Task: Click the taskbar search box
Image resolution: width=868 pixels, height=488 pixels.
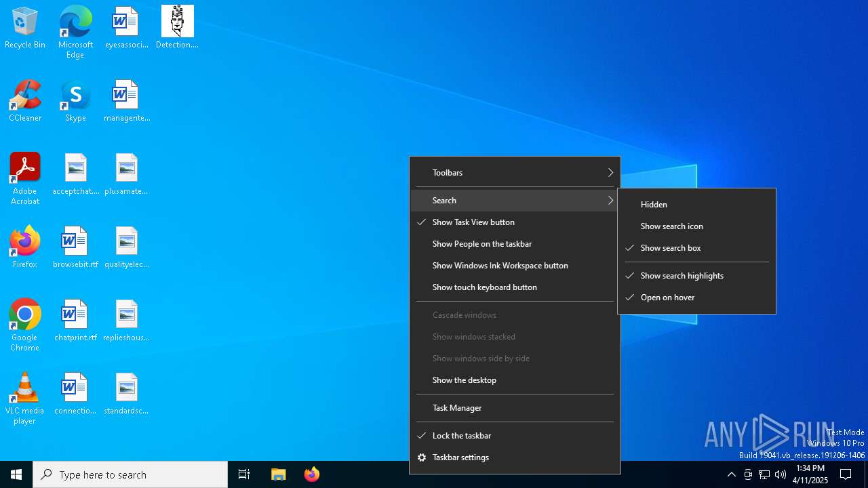Action: click(130, 474)
